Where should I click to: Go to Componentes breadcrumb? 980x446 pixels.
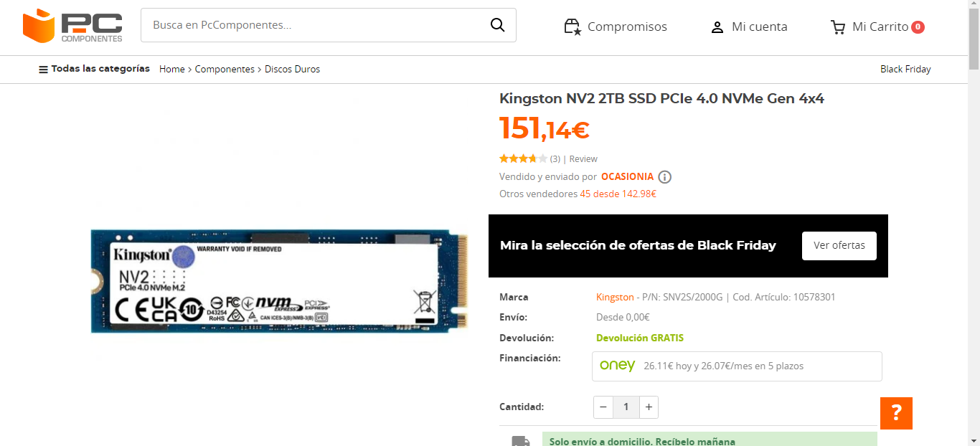pos(225,69)
